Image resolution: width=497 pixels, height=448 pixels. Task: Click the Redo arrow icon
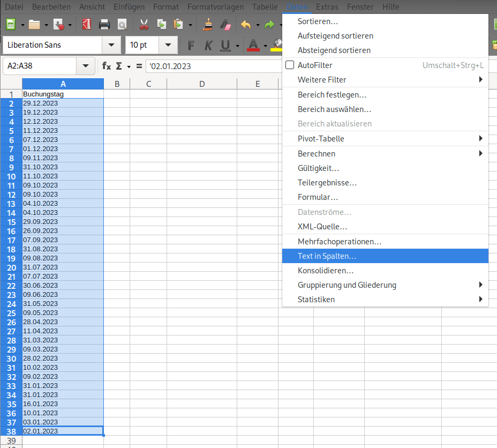[x=269, y=25]
